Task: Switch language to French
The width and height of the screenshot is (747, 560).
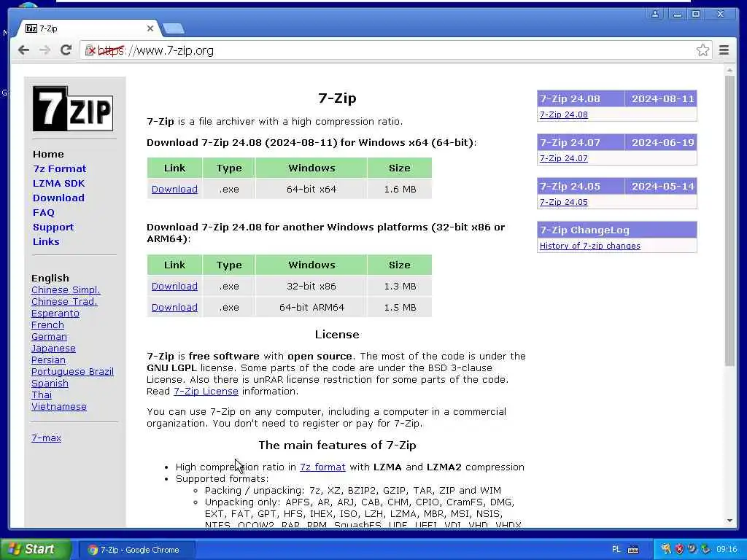Action: [47, 324]
